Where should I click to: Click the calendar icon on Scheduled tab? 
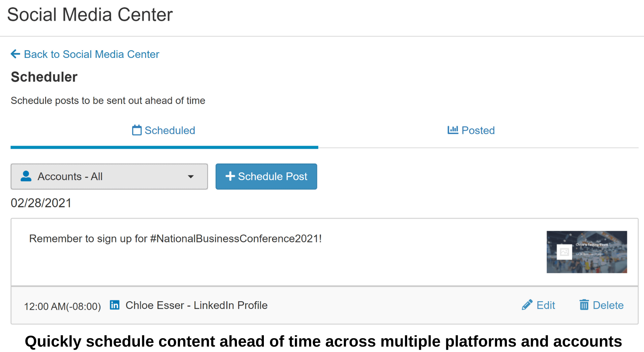pyautogui.click(x=136, y=130)
